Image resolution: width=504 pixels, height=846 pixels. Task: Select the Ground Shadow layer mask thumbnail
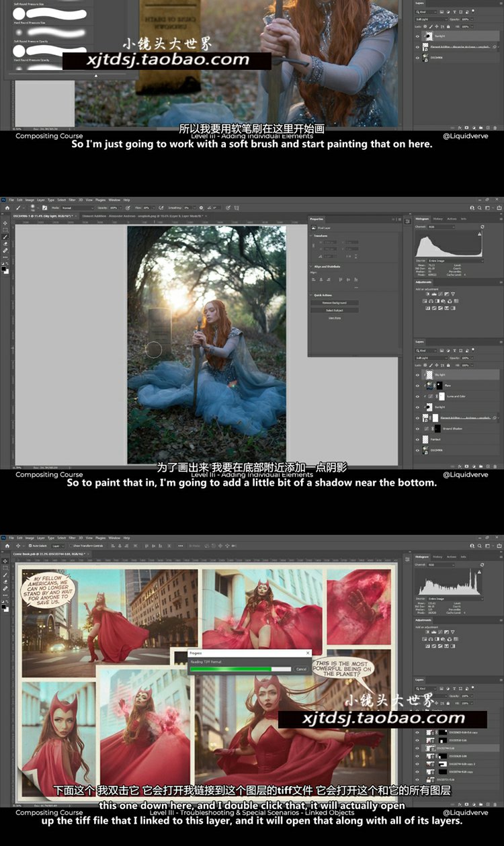tap(437, 429)
